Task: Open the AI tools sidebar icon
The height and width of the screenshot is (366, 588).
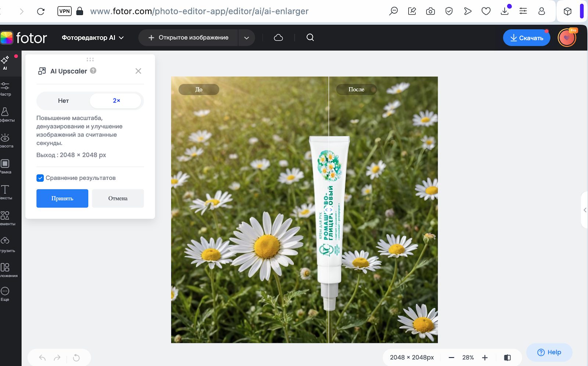Action: pos(5,63)
